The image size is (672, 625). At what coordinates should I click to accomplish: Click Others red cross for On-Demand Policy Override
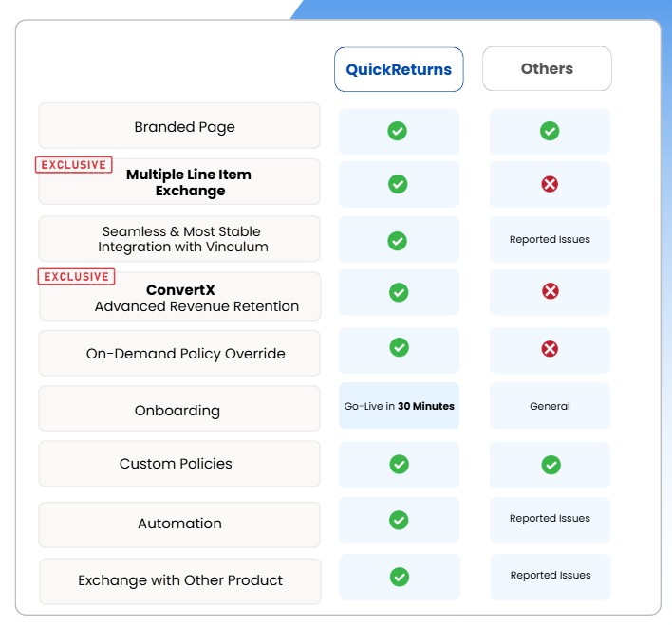coord(550,349)
